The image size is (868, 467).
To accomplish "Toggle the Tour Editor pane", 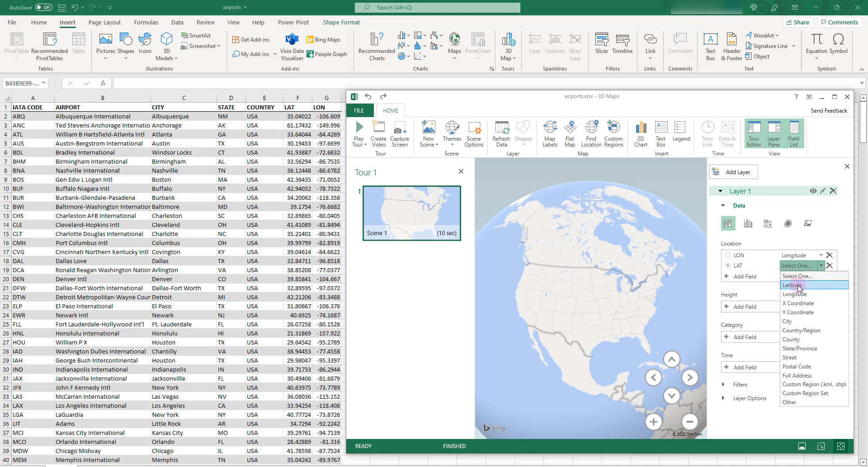I will coord(754,134).
